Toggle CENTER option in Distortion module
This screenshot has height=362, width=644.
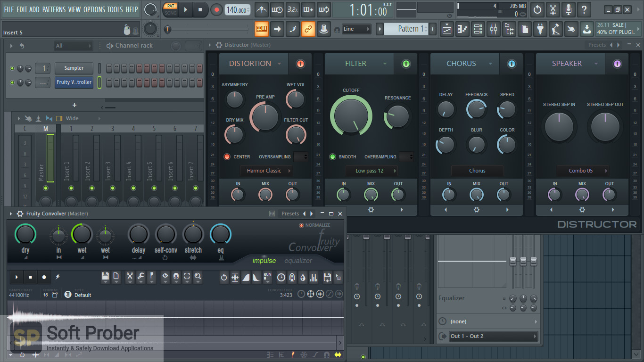[227, 157]
